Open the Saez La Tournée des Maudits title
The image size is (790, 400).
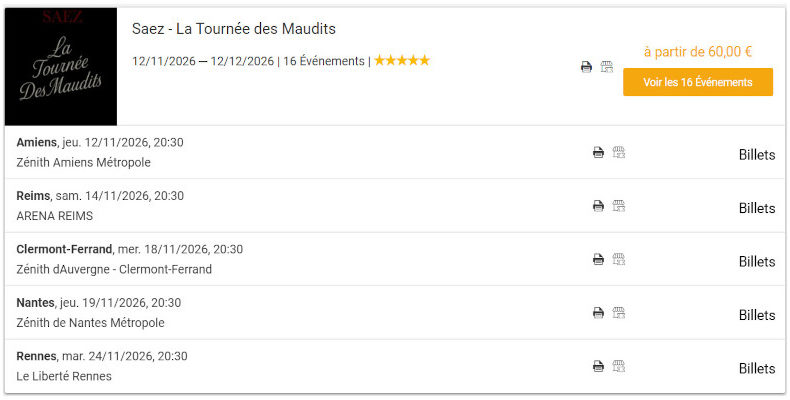[x=234, y=29]
